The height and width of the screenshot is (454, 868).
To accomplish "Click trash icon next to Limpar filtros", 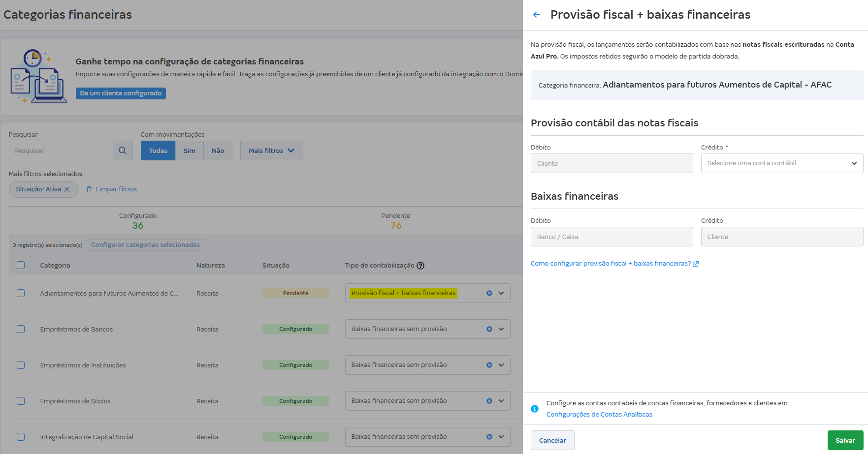I will click(89, 189).
